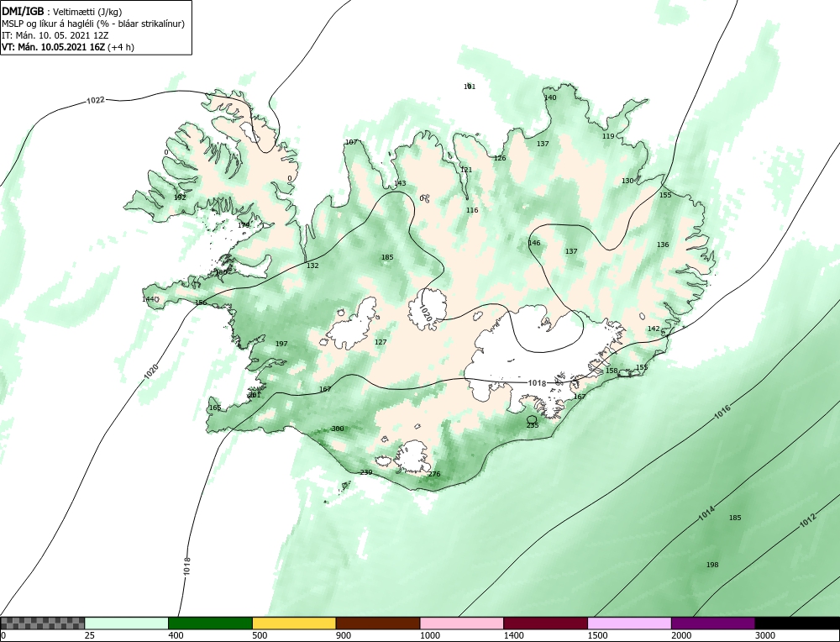The width and height of the screenshot is (840, 642).
Task: Click the 1014 isobar label
Action: point(706,514)
